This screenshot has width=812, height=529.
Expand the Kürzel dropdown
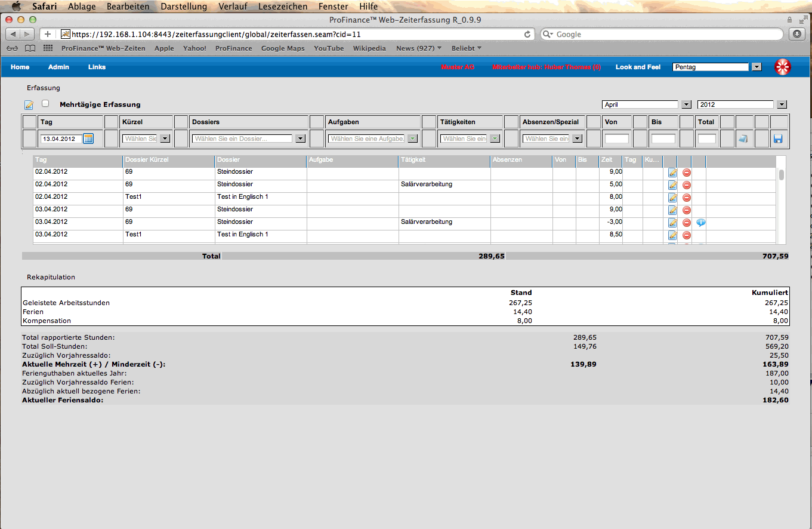pos(165,139)
